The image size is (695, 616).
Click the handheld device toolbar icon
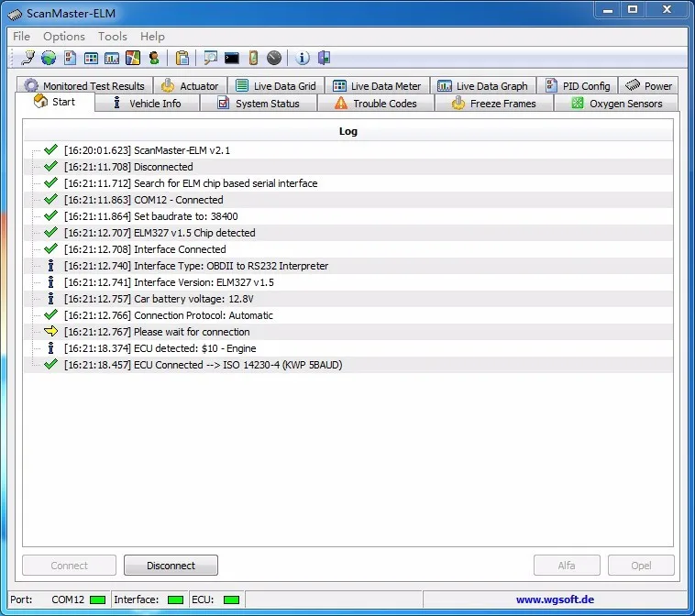pos(253,58)
